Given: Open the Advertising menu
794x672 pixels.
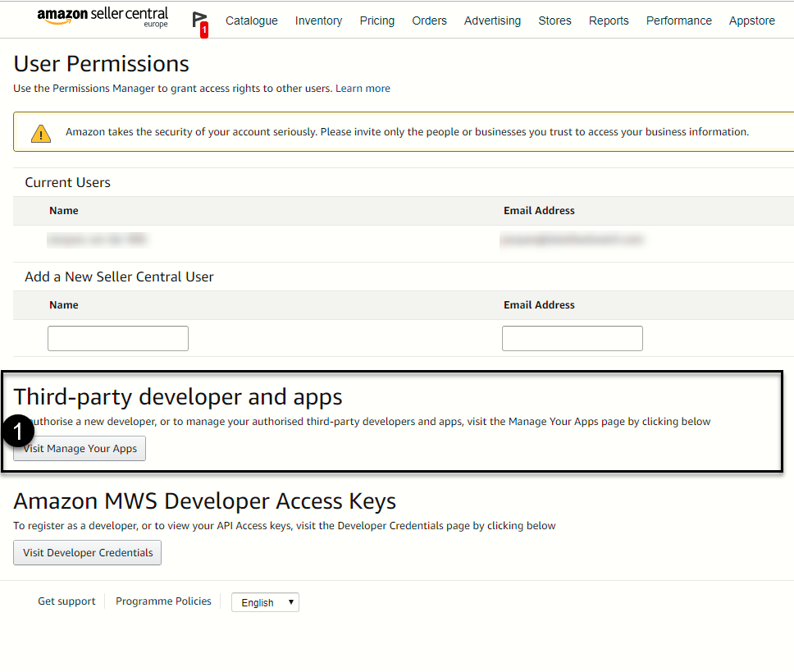Looking at the screenshot, I should (x=492, y=21).
